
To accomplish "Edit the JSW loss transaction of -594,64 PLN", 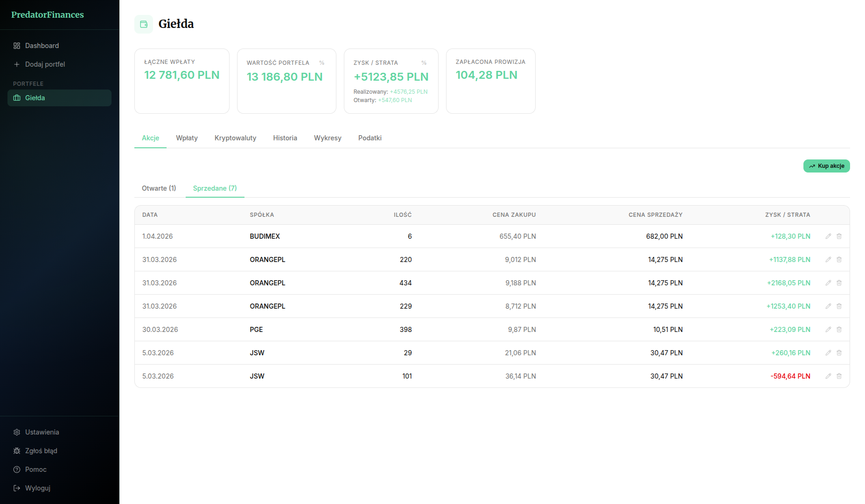I will tap(828, 376).
